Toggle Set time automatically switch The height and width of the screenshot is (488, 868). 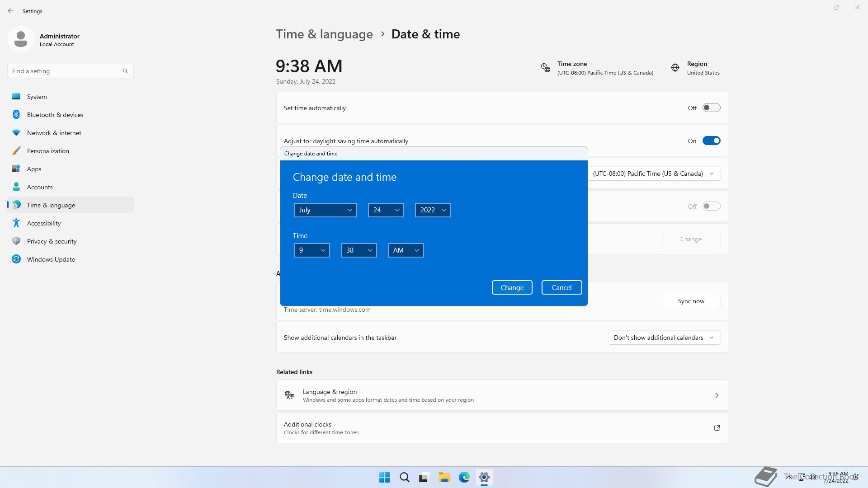[x=711, y=108]
